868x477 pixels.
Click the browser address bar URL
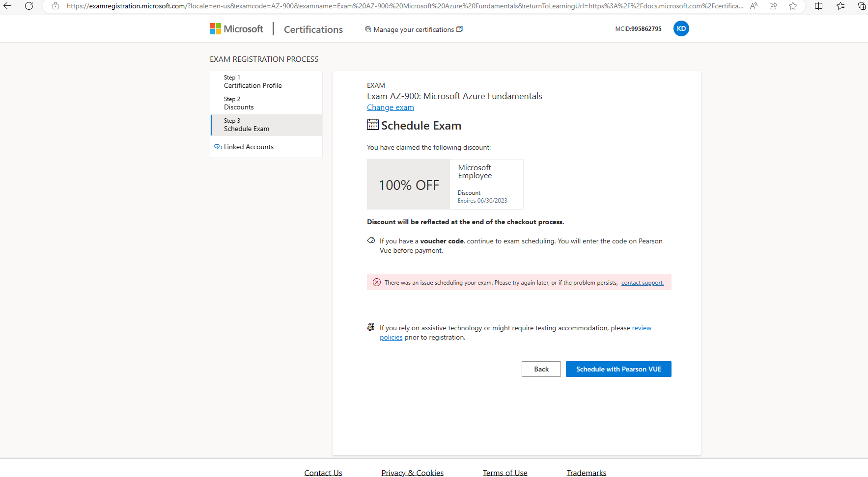pyautogui.click(x=405, y=6)
